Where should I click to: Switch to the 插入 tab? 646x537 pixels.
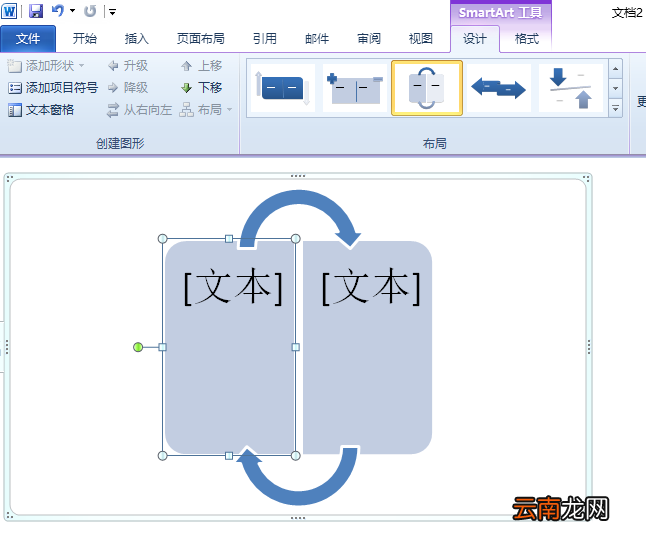click(x=136, y=39)
